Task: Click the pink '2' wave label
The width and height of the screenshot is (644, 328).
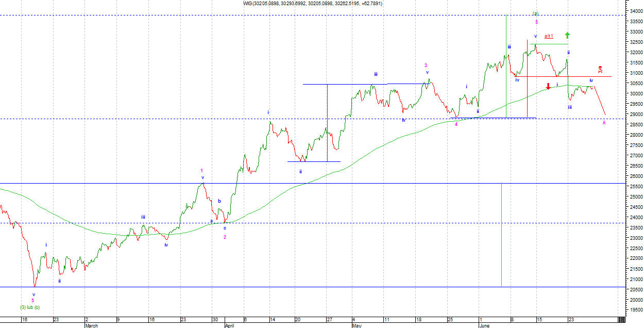Action: point(225,237)
